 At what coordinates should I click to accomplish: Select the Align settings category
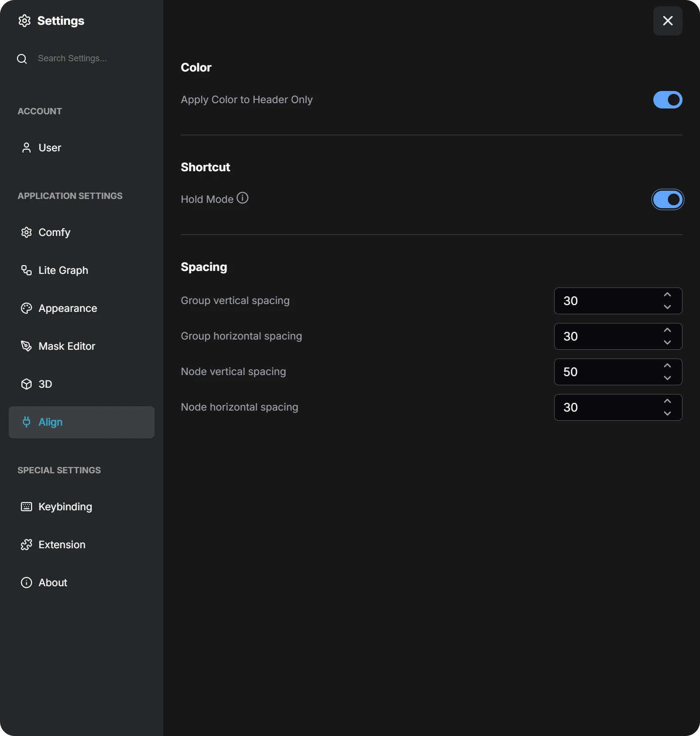point(82,422)
